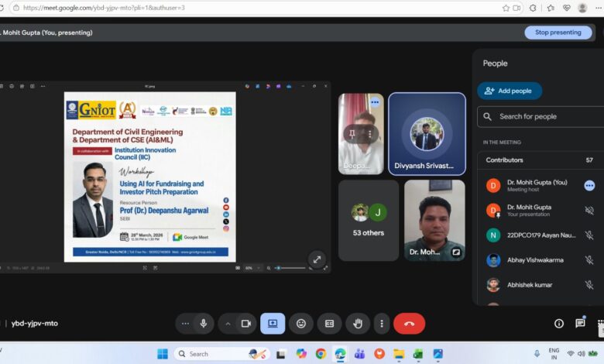Click the red leave call button
Screen dimensions: 604x364
point(409,323)
